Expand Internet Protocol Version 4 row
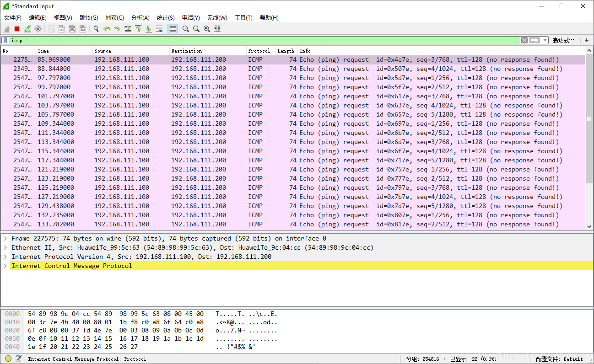 pos(5,257)
